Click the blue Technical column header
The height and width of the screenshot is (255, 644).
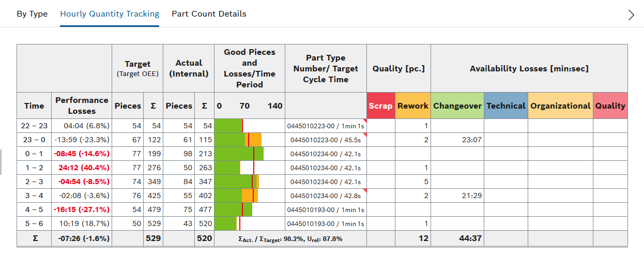click(505, 106)
